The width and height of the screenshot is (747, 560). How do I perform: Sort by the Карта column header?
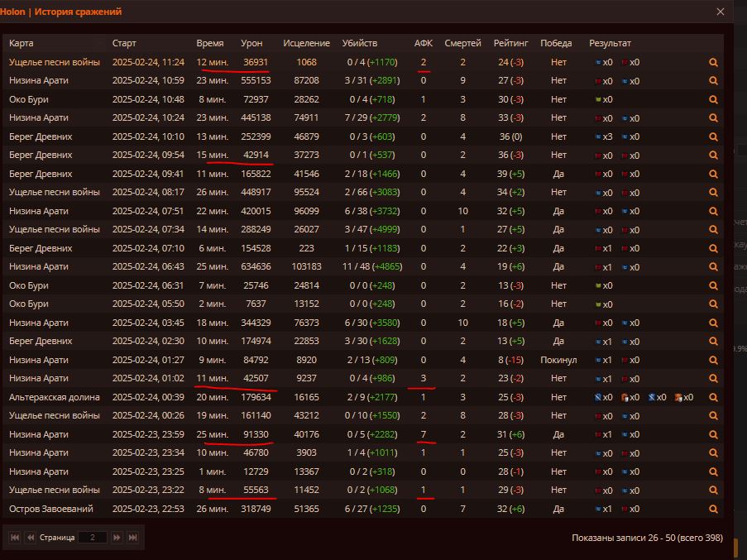tap(21, 43)
